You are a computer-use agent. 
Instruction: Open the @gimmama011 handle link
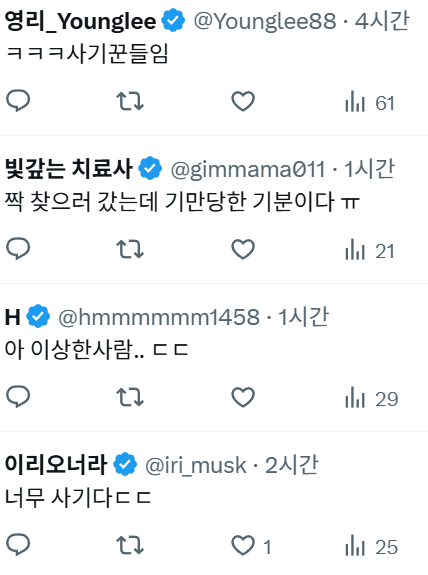(x=248, y=170)
